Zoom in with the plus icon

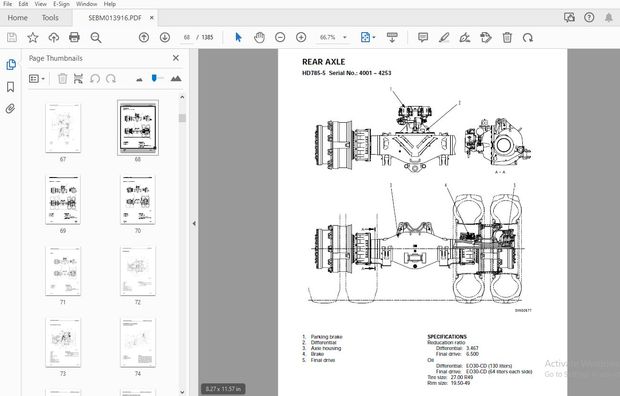coord(301,38)
